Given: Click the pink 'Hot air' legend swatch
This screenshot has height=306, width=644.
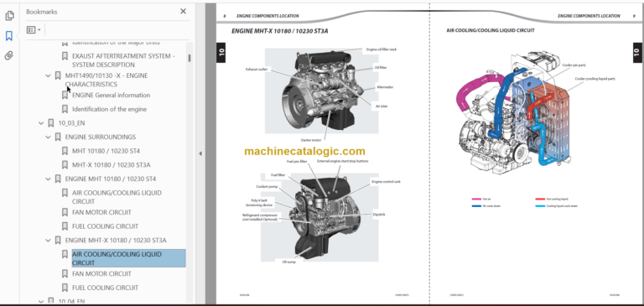Looking at the screenshot, I should (x=476, y=200).
